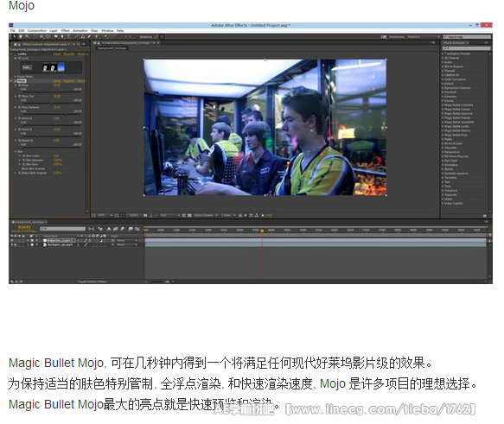
Task: Click the Search Help field
Action: [x=467, y=37]
